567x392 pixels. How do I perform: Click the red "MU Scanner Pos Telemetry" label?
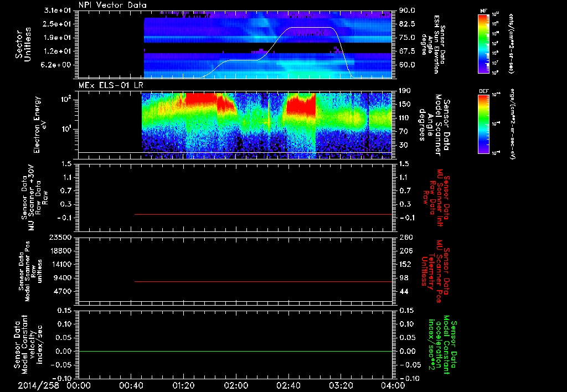tap(435, 271)
